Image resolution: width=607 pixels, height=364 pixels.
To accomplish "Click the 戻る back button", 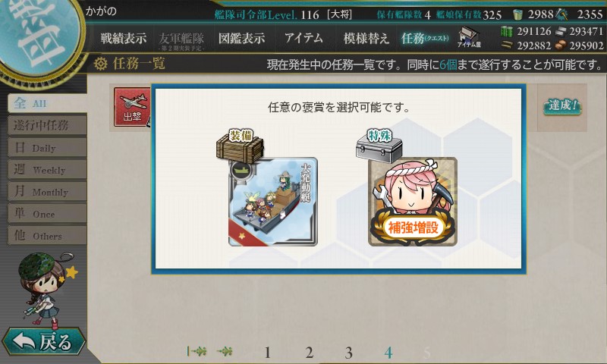I will pyautogui.click(x=43, y=342).
